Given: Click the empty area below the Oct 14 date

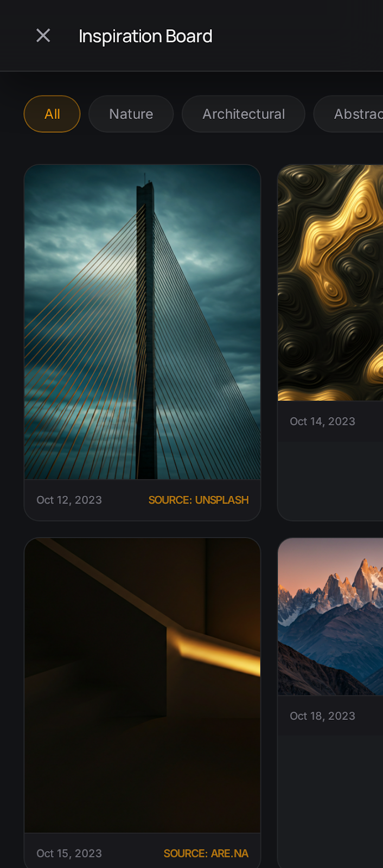Looking at the screenshot, I should click(x=330, y=480).
